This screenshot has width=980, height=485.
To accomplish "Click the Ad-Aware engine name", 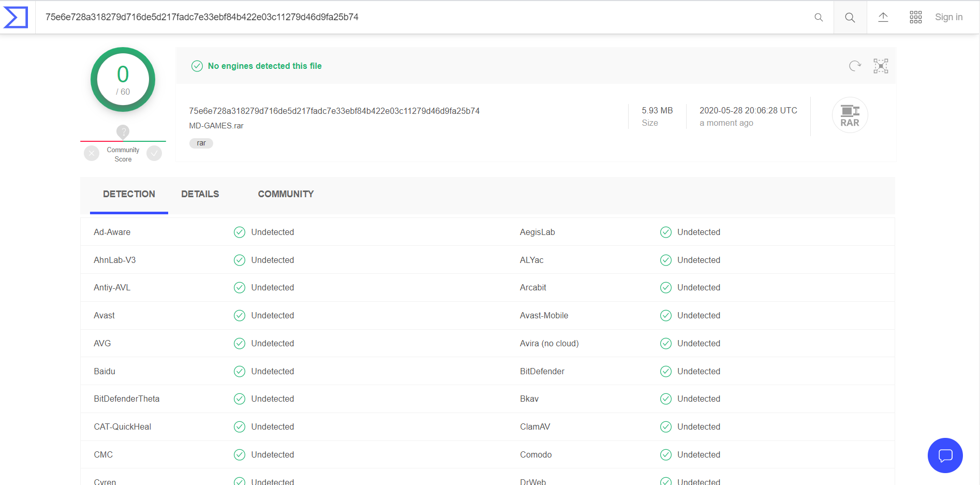I will (x=112, y=232).
